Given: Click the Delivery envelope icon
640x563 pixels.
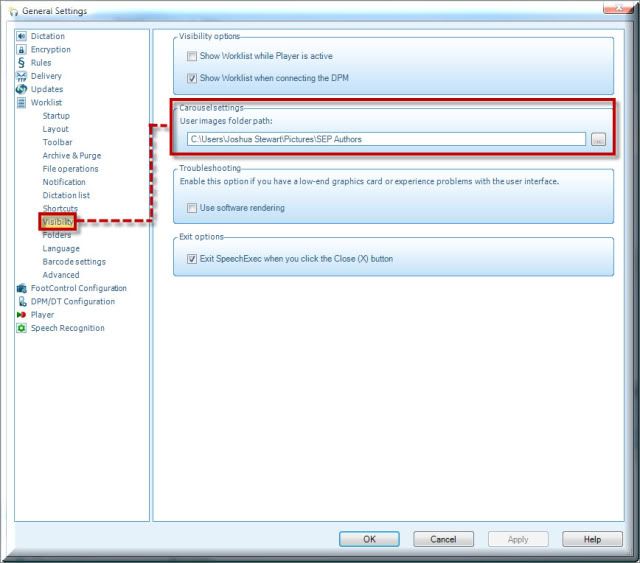Looking at the screenshot, I should click(x=21, y=76).
